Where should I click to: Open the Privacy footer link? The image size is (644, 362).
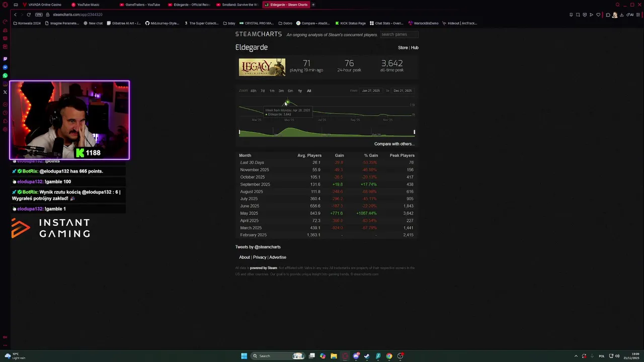pos(260,257)
